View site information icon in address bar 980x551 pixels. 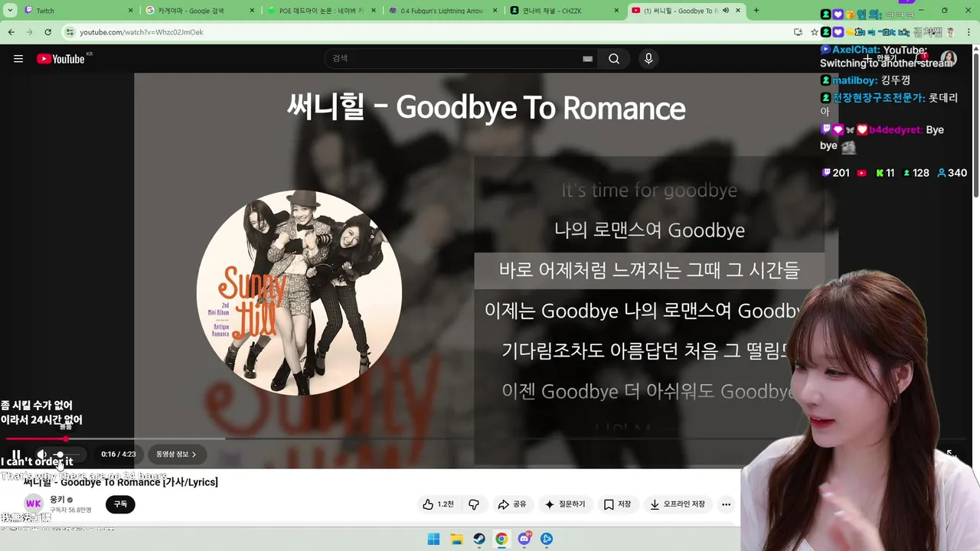click(x=70, y=32)
